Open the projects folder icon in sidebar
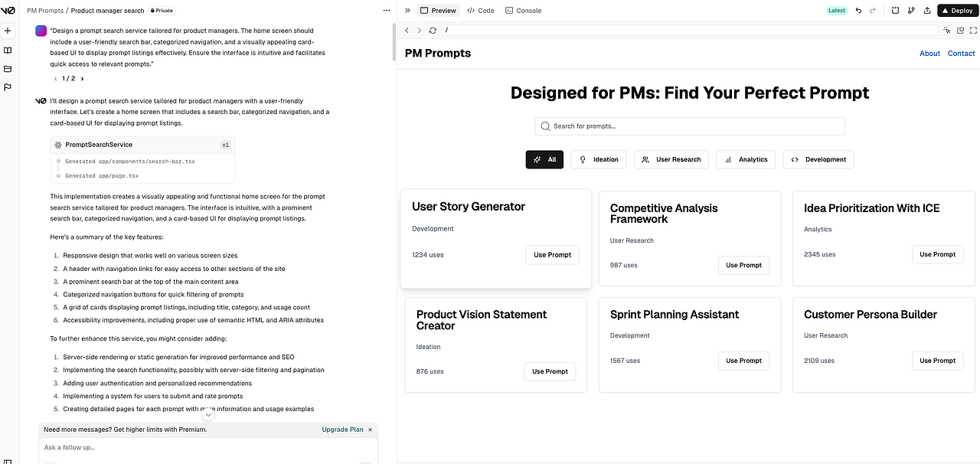The width and height of the screenshot is (980, 464). (x=8, y=69)
